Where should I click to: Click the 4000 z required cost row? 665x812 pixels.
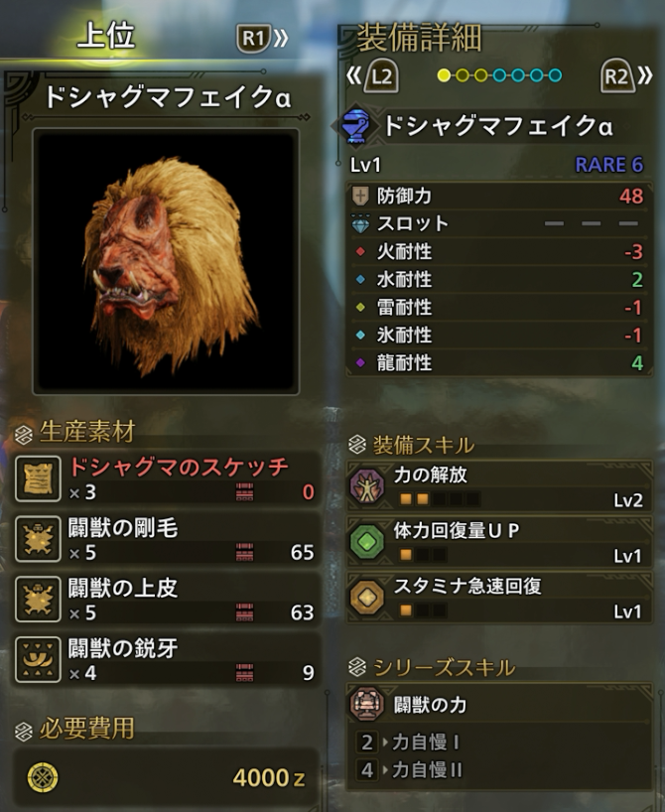click(x=166, y=777)
